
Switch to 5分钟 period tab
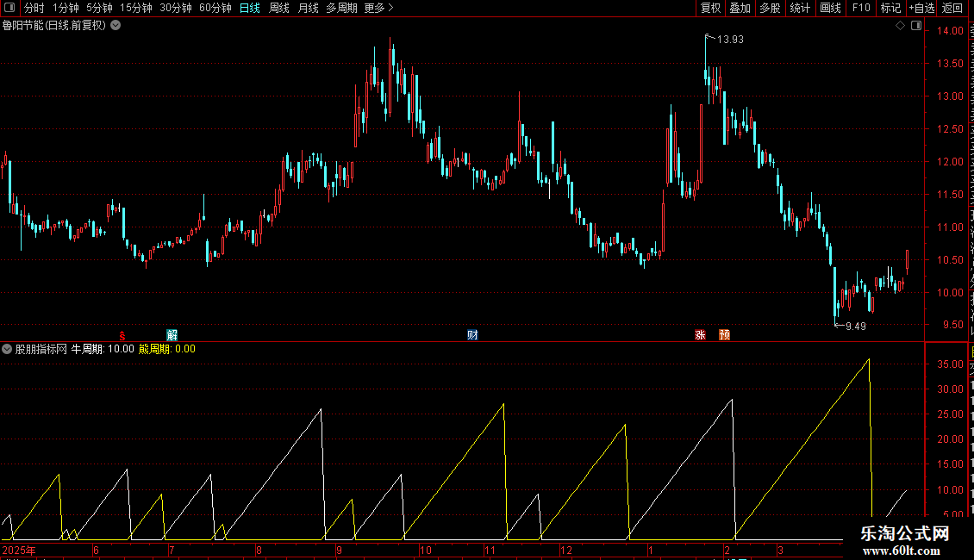tap(99, 8)
